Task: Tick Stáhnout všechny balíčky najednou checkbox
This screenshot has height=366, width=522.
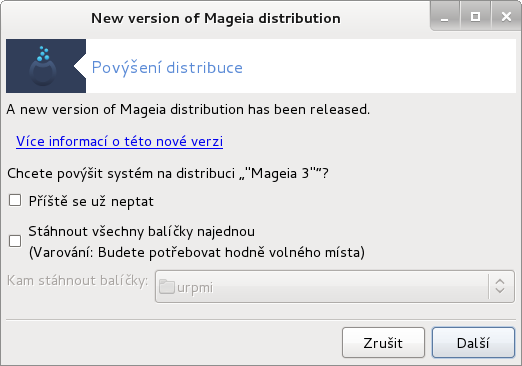Action: pos(15,241)
